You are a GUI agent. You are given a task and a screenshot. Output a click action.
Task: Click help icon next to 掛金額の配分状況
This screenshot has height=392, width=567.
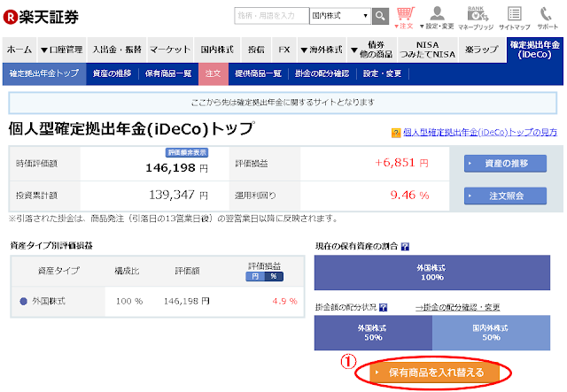coord(384,307)
